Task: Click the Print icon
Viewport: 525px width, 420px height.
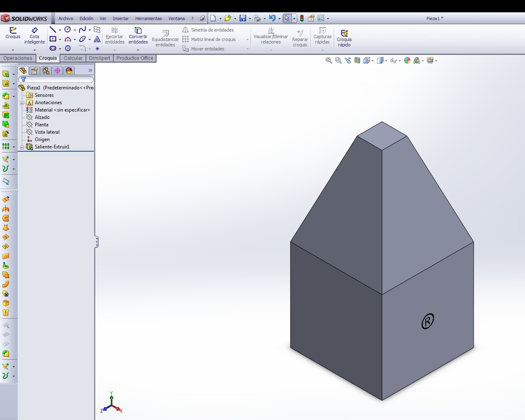Action: click(x=257, y=18)
